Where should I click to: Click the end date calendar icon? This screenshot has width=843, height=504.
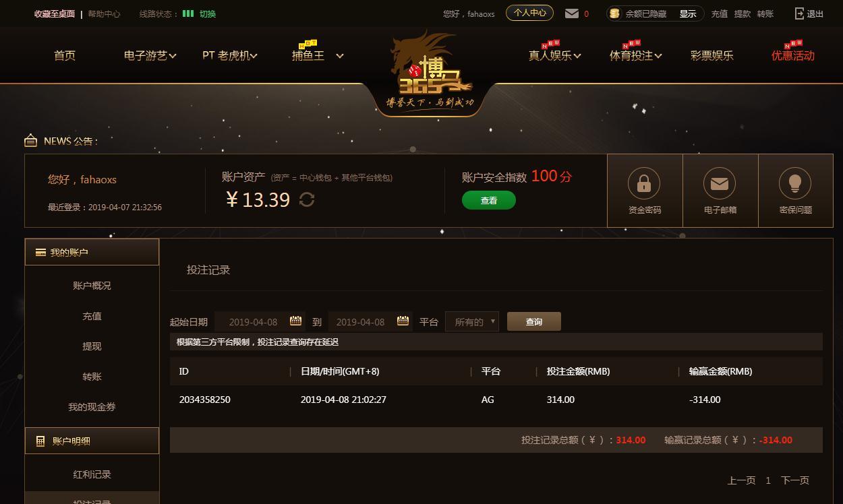click(403, 321)
